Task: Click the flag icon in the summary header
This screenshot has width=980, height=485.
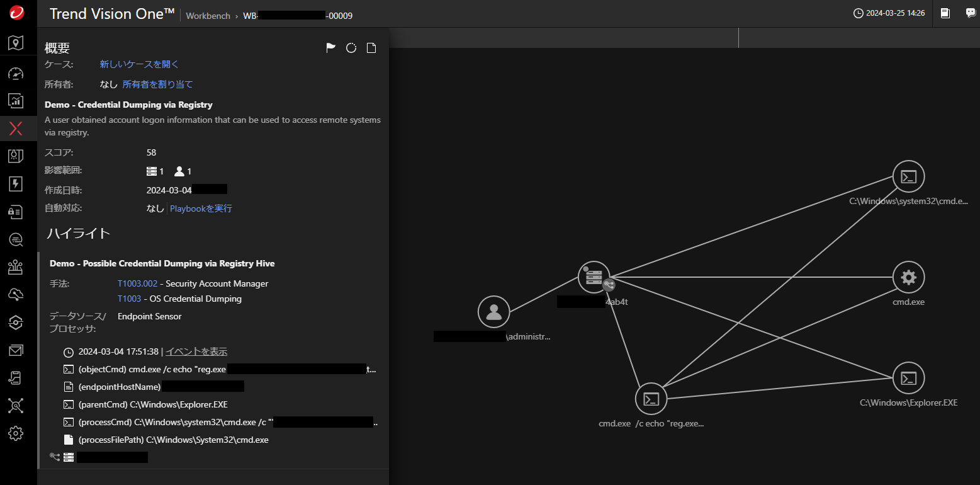Action: pyautogui.click(x=331, y=48)
